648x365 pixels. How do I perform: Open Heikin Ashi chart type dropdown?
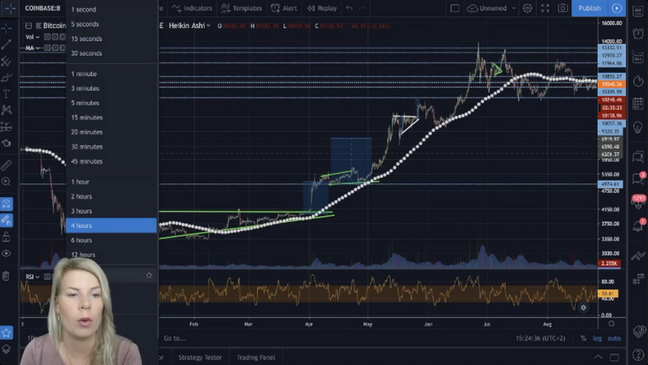point(189,26)
